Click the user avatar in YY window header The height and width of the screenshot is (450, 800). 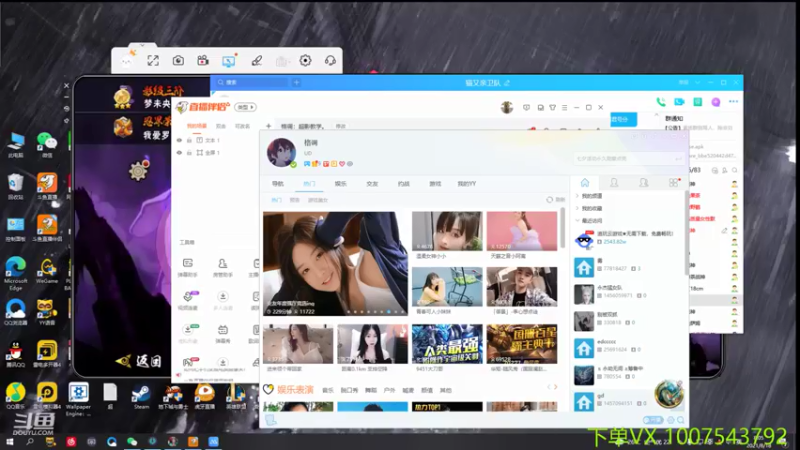(x=282, y=152)
